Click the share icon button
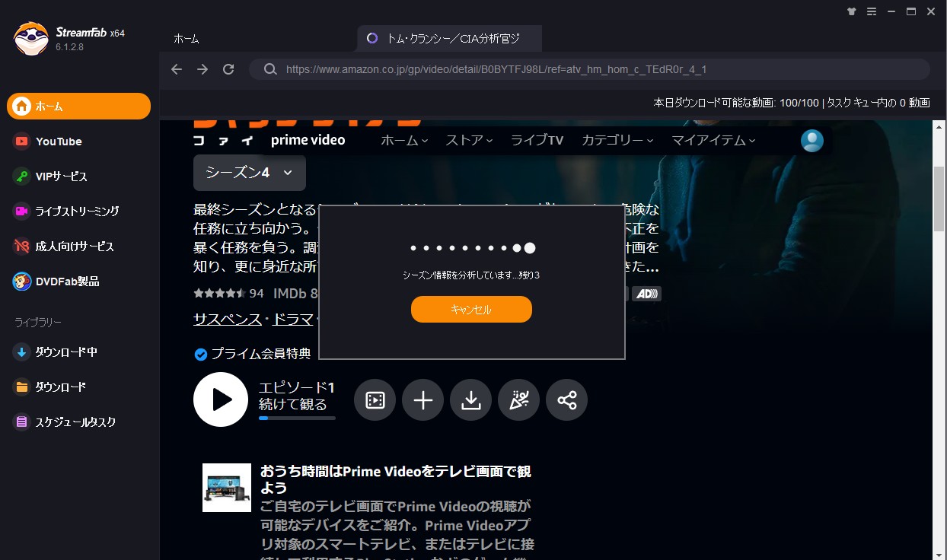 point(567,400)
